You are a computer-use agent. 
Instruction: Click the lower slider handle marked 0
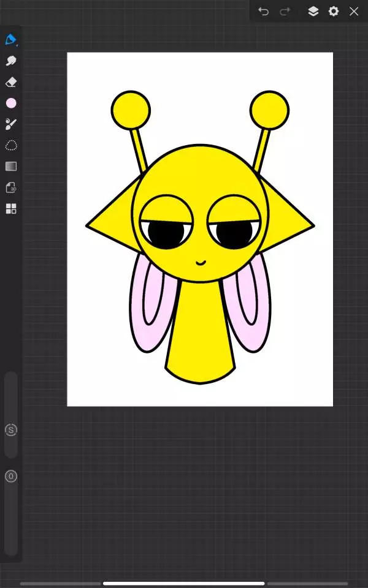click(11, 476)
